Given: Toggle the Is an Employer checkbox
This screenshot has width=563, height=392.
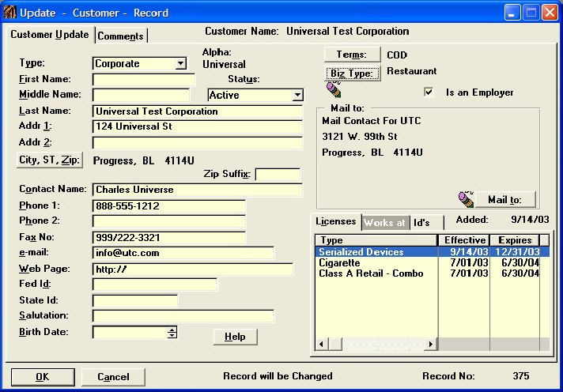Looking at the screenshot, I should pos(429,92).
